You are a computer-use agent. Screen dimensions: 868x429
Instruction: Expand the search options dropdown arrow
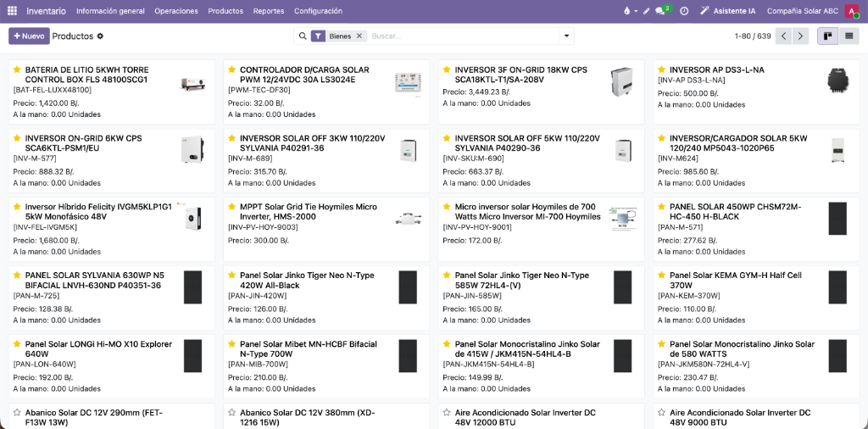point(566,36)
